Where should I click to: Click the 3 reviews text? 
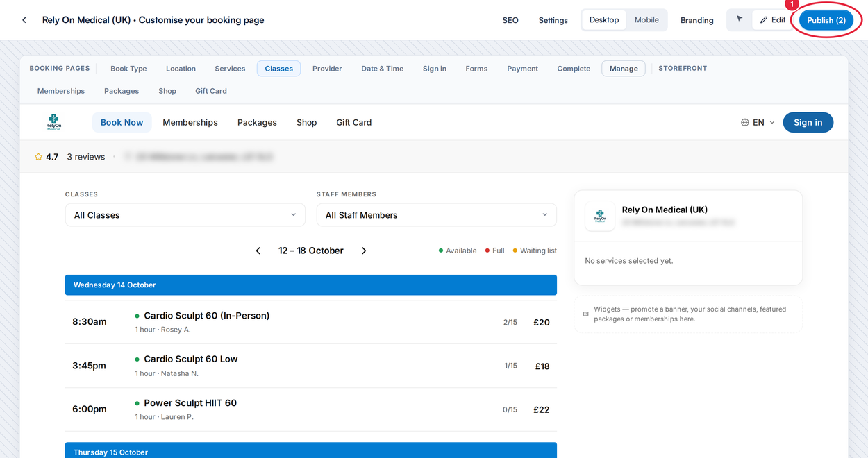point(86,157)
